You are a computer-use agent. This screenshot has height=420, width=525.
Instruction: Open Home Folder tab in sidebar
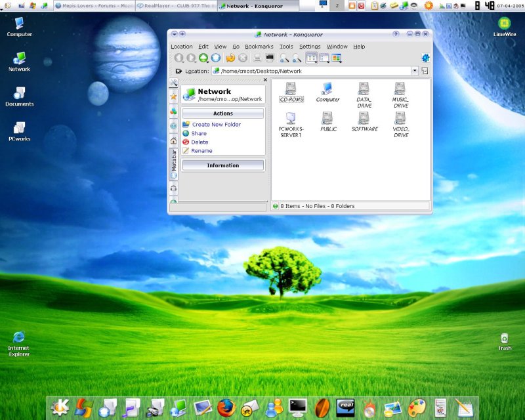pyautogui.click(x=173, y=140)
